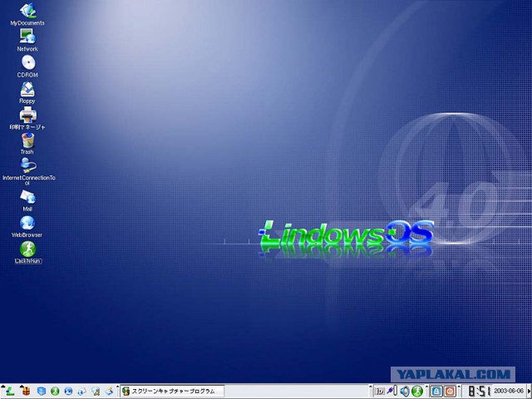532x399 pixels.
Task: Switch to スクリーンキャプチャープログラム taskbar entry
Action: click(172, 392)
